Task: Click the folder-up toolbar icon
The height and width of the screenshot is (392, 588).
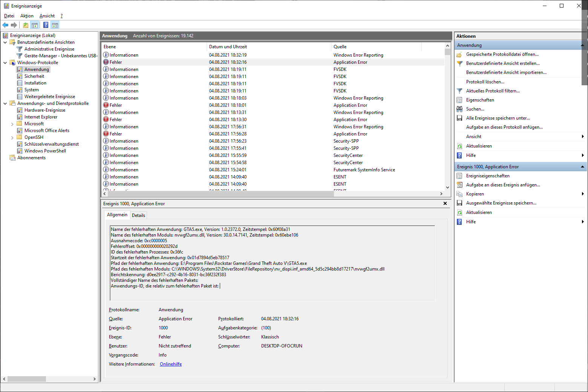Action: [25, 25]
